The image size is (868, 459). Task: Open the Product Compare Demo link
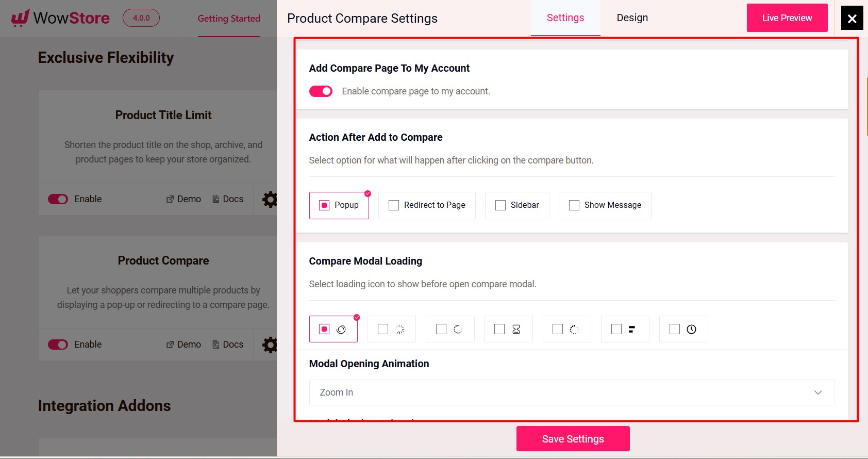[183, 345]
